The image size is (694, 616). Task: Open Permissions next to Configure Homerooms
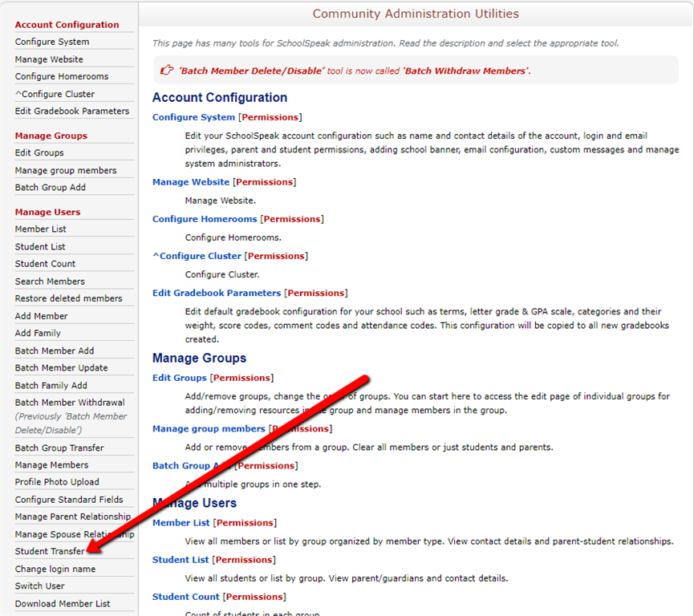(x=292, y=219)
